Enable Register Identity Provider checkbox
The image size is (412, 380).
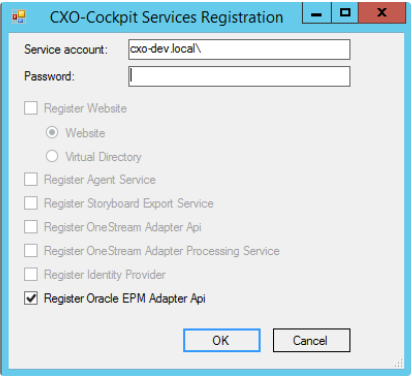click(31, 274)
